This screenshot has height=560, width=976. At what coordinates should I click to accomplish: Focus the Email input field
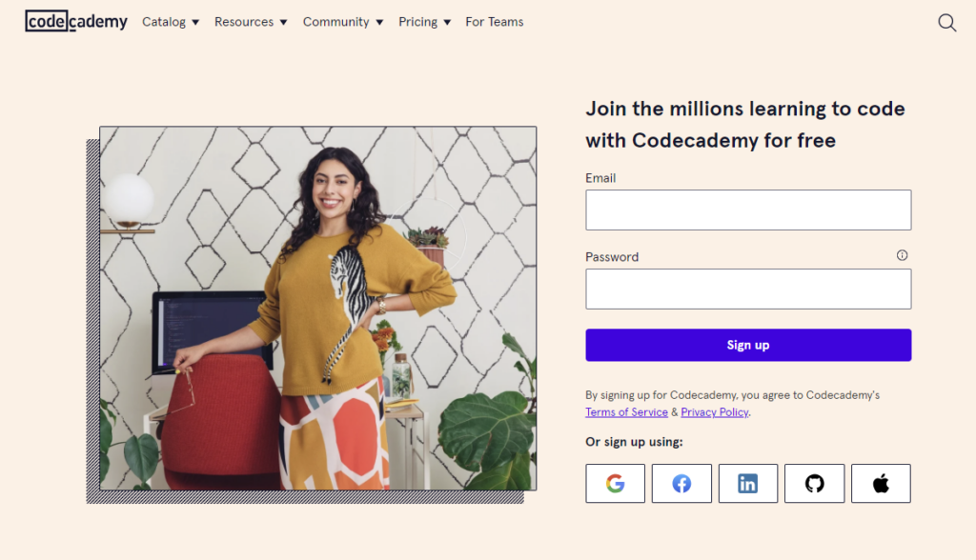click(x=748, y=210)
